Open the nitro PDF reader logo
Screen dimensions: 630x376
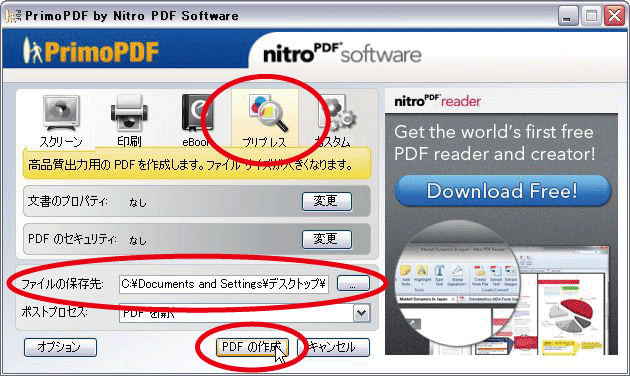(x=438, y=101)
